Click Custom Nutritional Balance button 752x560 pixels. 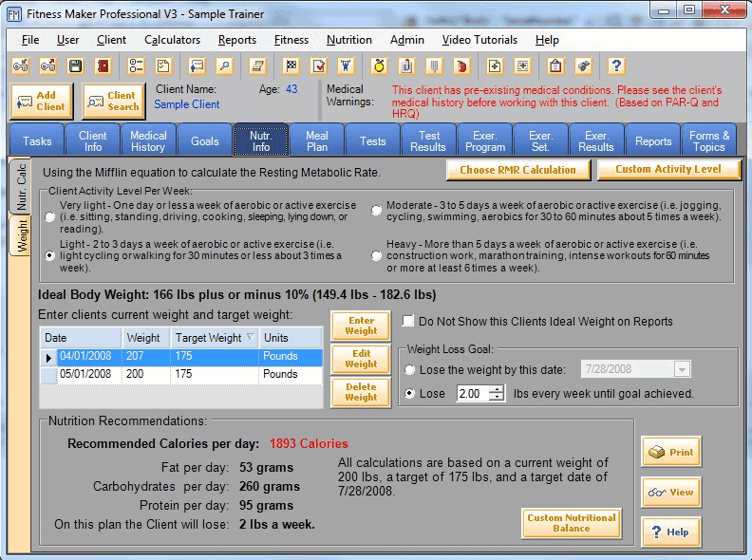572,523
